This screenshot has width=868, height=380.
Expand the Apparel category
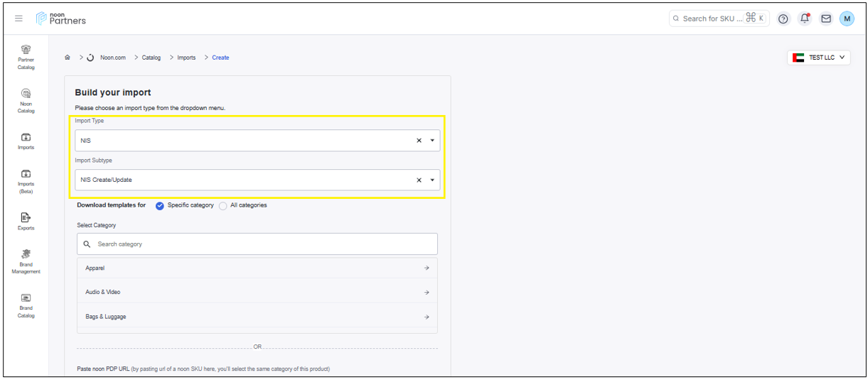[x=257, y=268]
